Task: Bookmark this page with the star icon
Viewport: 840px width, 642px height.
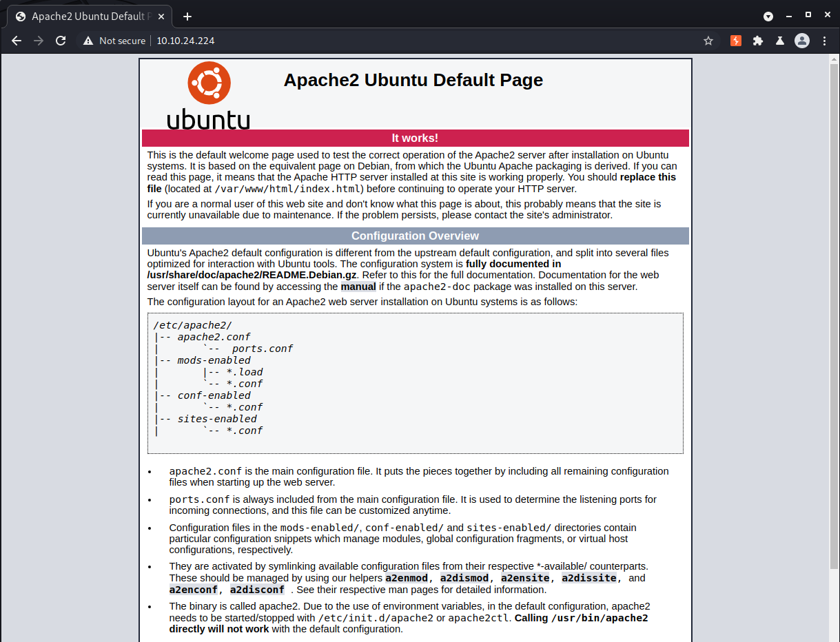Action: (x=708, y=41)
